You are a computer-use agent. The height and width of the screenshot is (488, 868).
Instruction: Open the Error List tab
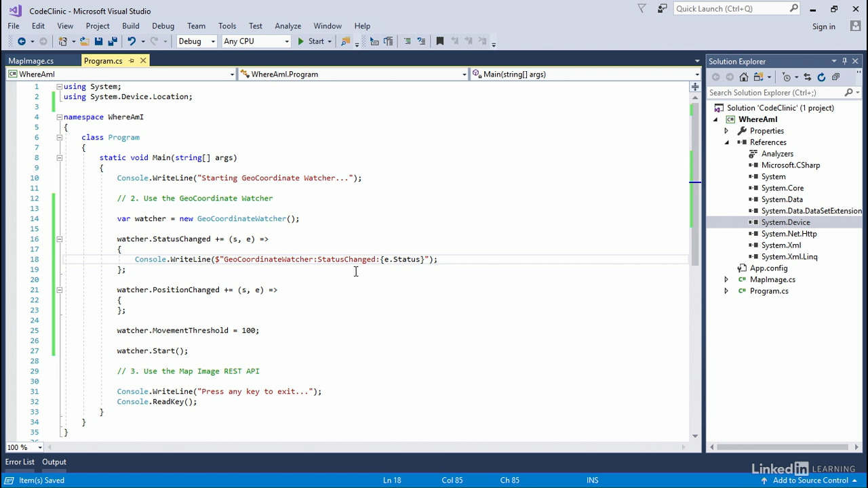click(x=20, y=462)
